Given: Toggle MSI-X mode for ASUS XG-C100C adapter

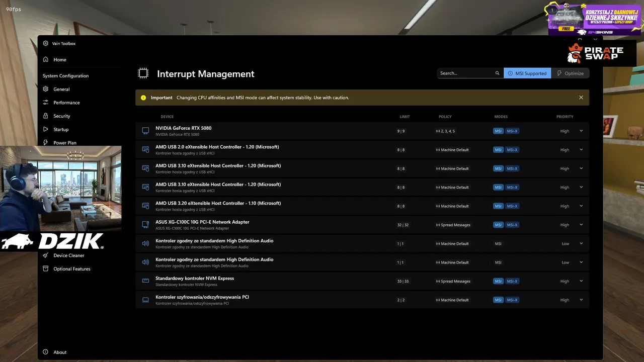Looking at the screenshot, I should [512, 225].
